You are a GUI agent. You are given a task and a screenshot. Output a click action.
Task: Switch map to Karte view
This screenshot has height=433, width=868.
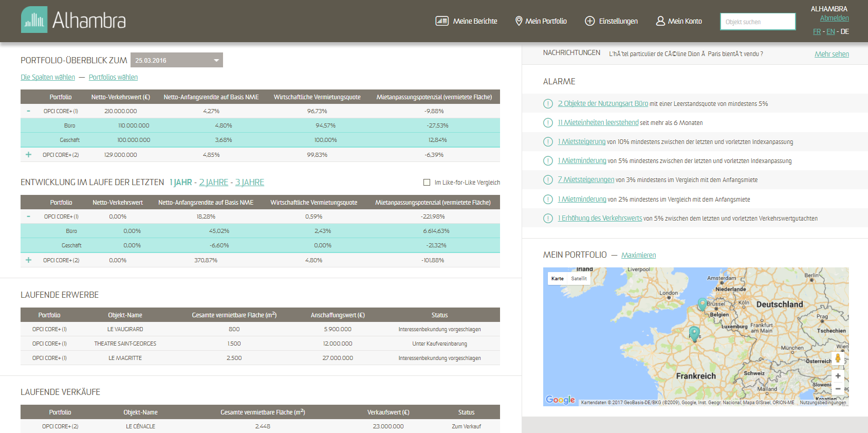coord(557,279)
